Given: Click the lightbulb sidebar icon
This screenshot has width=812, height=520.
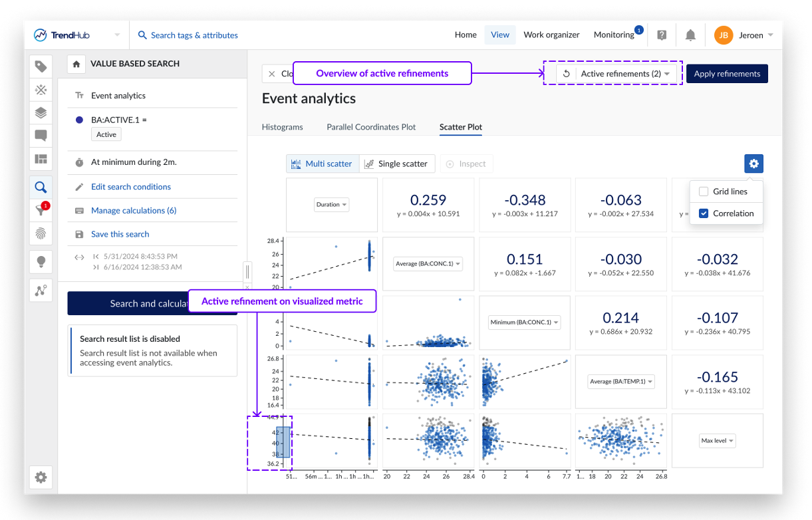Looking at the screenshot, I should tap(41, 262).
